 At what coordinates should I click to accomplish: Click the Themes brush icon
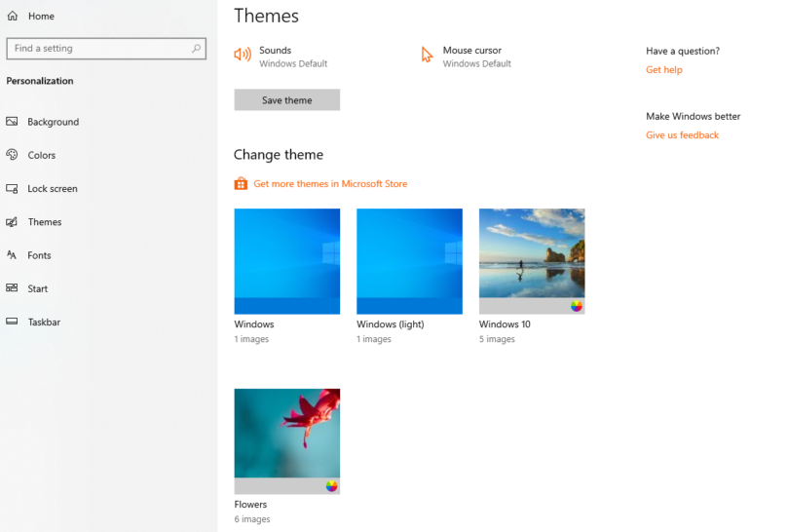point(12,222)
